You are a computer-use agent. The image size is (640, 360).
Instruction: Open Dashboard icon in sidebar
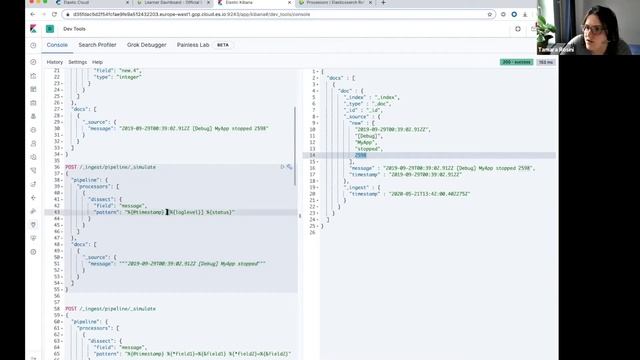tap(33, 89)
